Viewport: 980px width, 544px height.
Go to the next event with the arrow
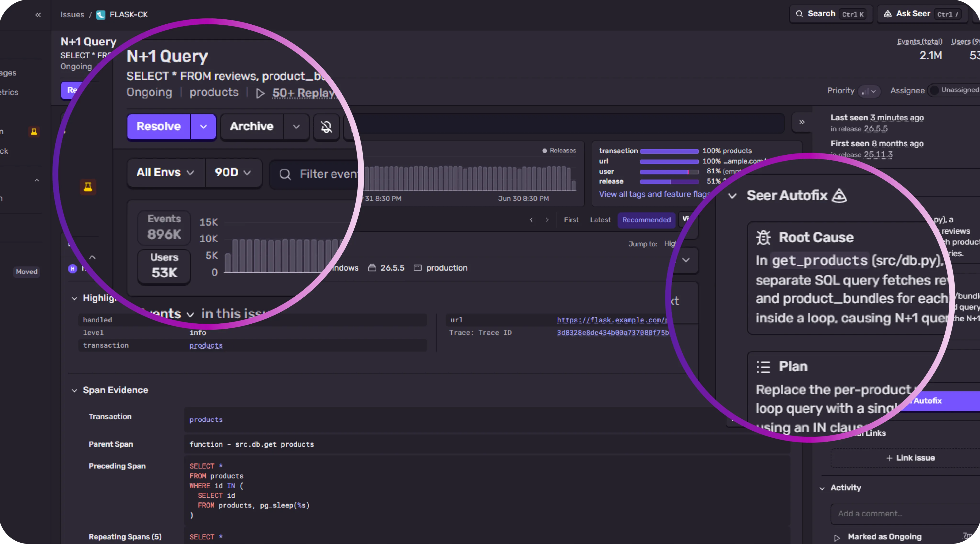[547, 220]
